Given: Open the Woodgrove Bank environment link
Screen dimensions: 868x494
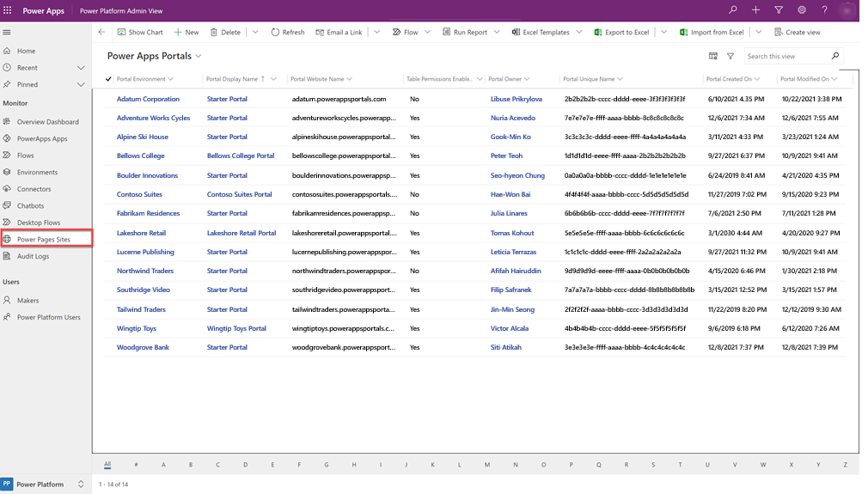Looking at the screenshot, I should pos(143,347).
